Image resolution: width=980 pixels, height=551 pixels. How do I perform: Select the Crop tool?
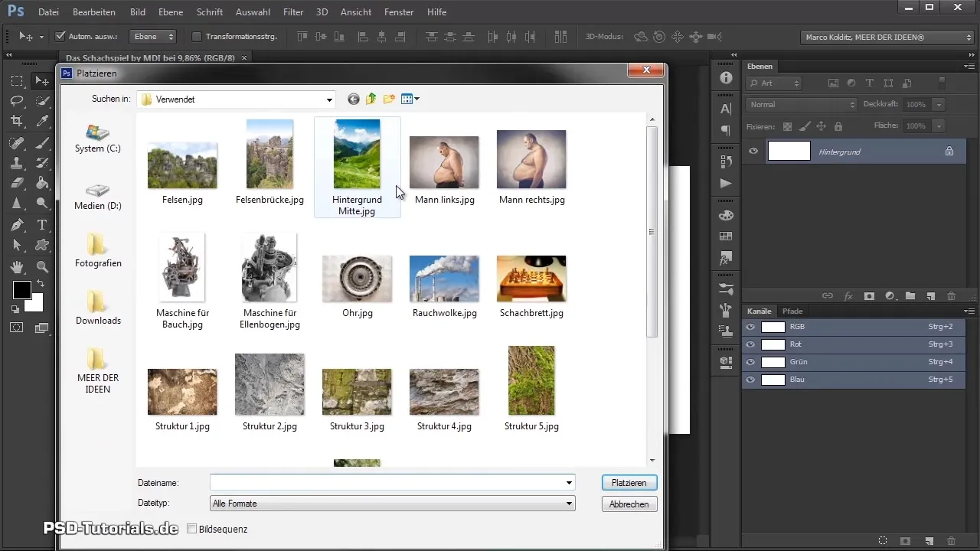pyautogui.click(x=16, y=121)
